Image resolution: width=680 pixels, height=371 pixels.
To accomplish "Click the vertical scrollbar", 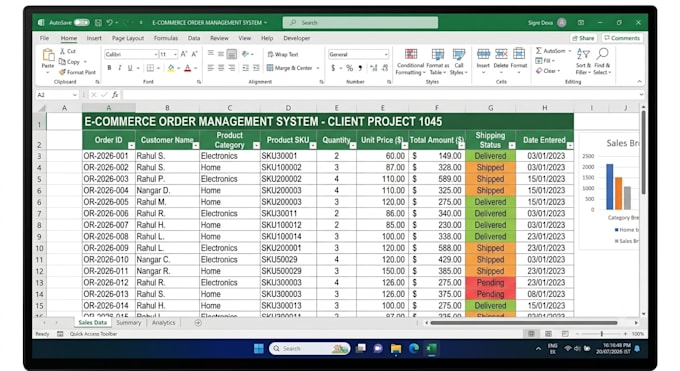I will click(x=644, y=152).
